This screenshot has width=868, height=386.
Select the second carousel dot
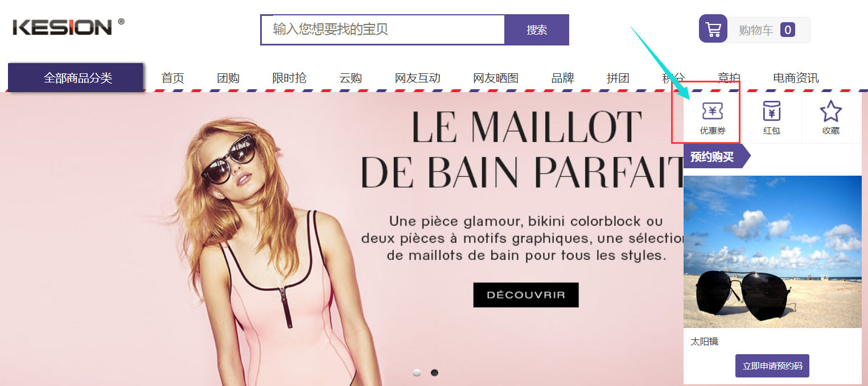coord(434,373)
